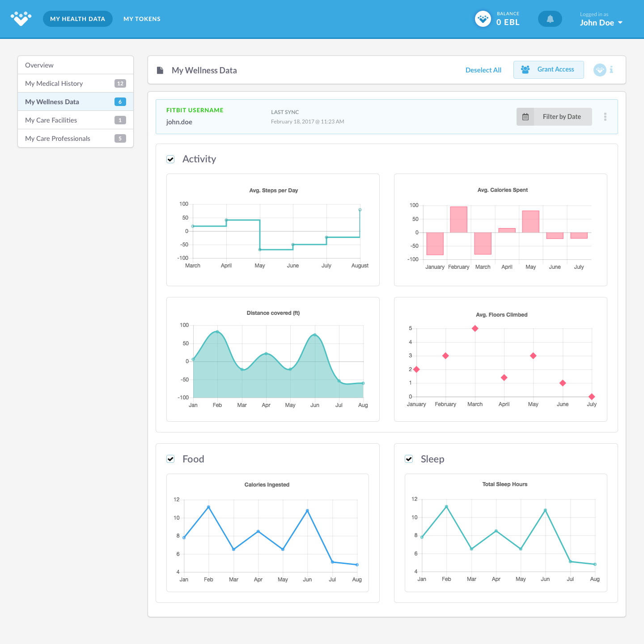Click the last sync date February 18, 2017

[308, 122]
